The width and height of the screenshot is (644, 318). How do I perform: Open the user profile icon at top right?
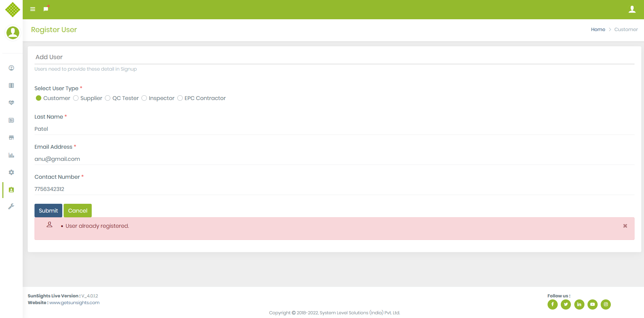632,9
